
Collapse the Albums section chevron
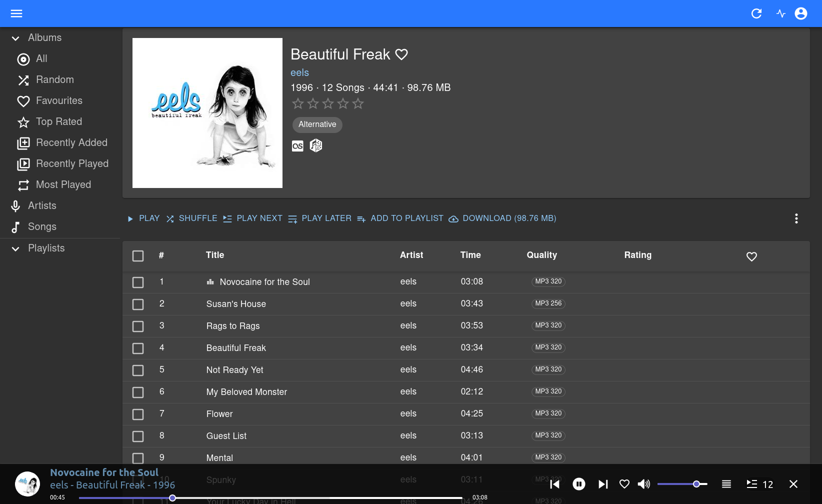(x=15, y=38)
